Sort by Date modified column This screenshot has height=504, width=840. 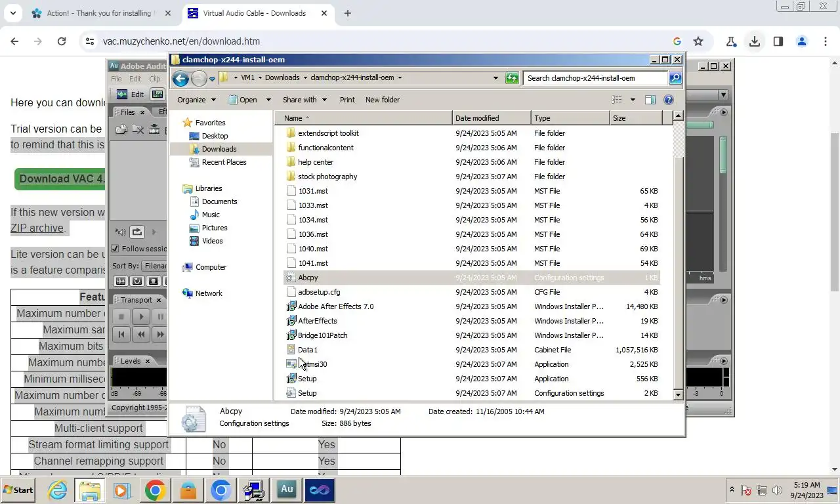pos(492,118)
